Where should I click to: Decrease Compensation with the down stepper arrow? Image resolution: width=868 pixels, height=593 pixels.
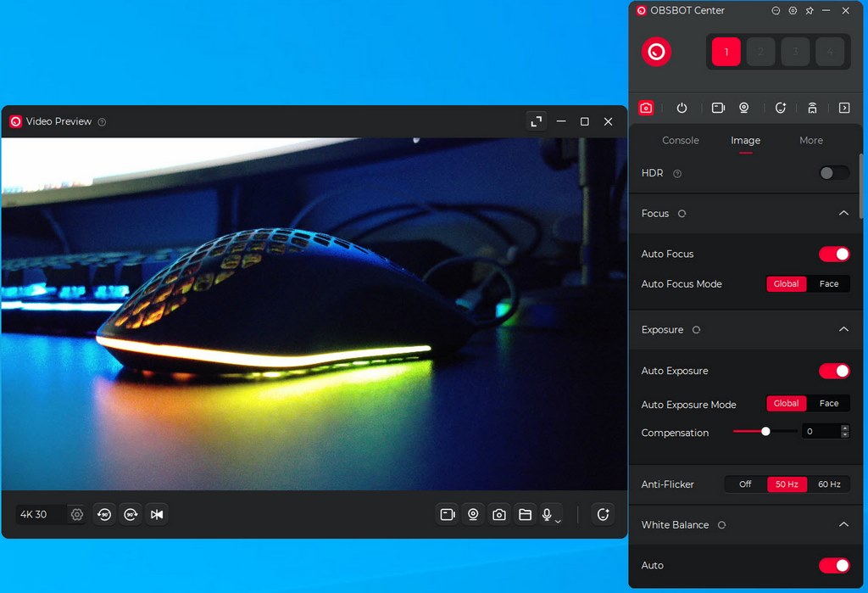[x=845, y=435]
